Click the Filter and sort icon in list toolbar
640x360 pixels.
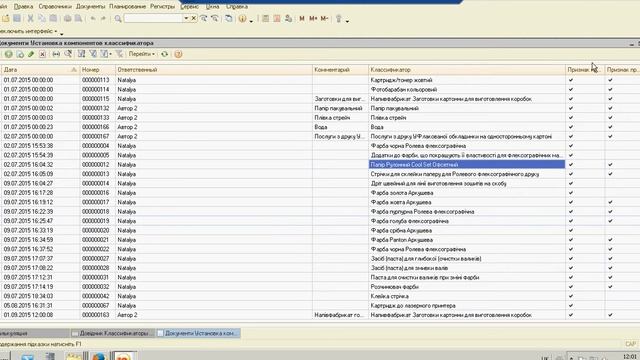[81, 54]
